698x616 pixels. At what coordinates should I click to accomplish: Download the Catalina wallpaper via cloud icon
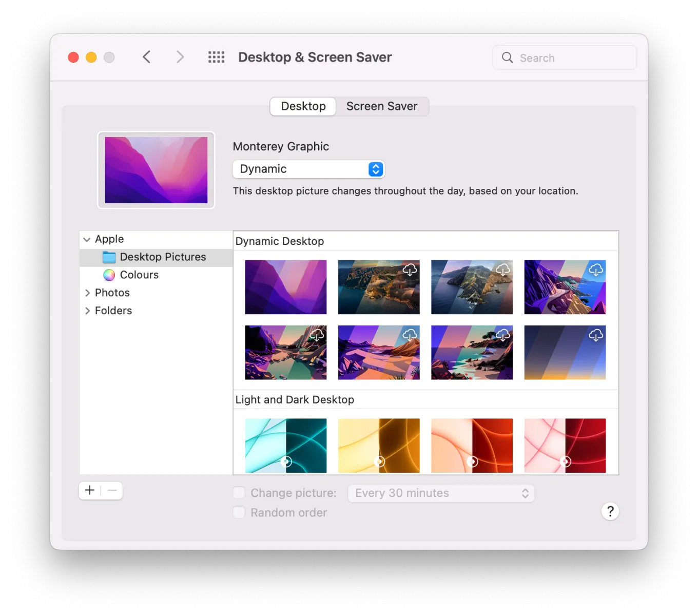[x=503, y=269]
